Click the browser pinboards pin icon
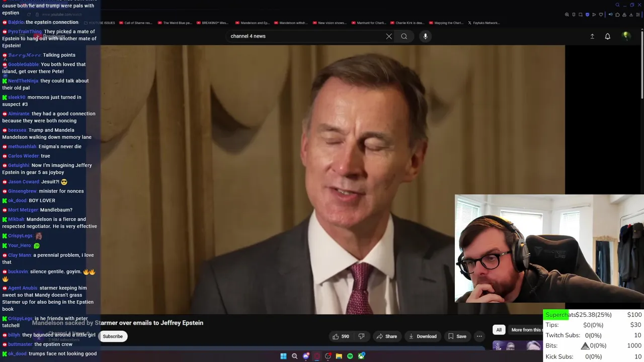The image size is (644, 362). 574,15
